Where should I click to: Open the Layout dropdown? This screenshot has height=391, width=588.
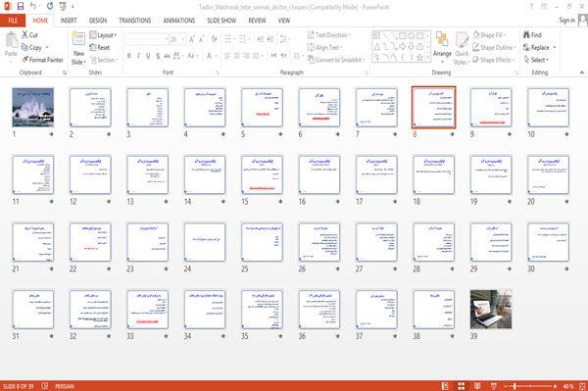pyautogui.click(x=103, y=35)
